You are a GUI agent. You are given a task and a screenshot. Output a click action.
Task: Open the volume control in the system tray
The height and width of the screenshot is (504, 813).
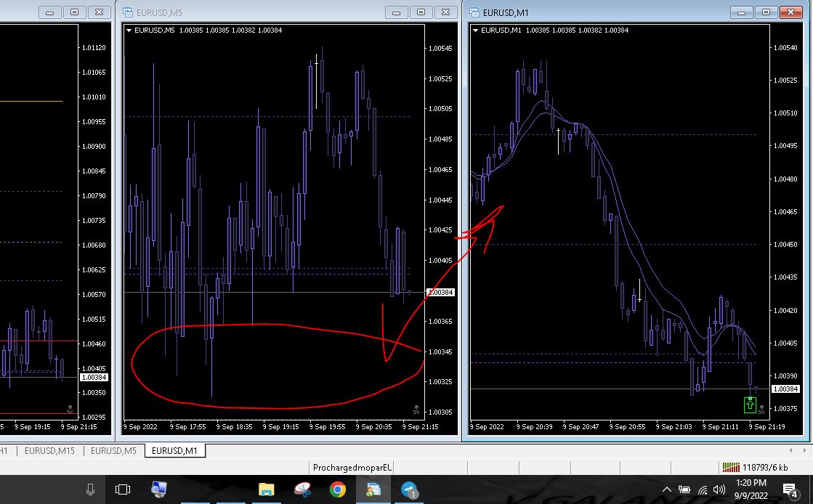tap(719, 489)
